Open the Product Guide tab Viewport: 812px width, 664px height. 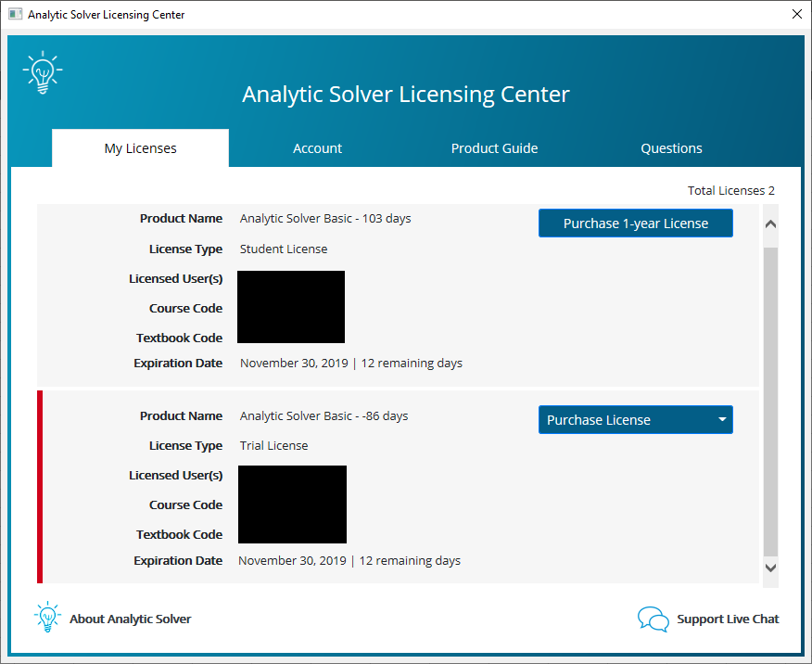click(x=494, y=148)
